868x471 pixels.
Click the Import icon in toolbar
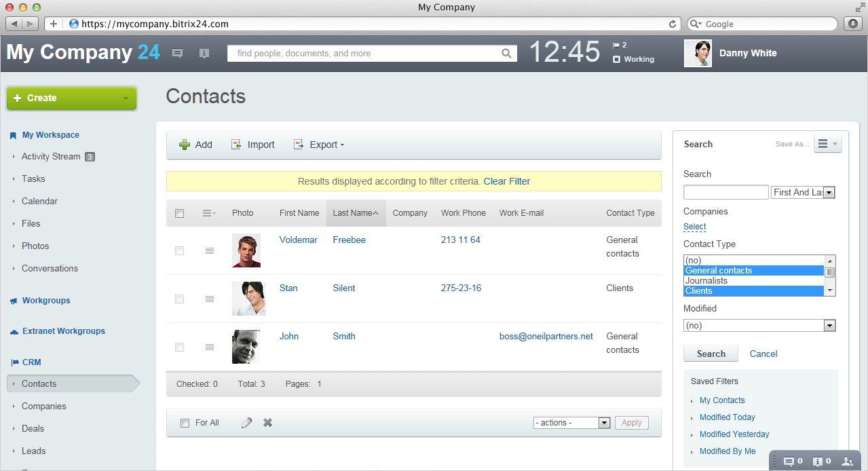(236, 145)
